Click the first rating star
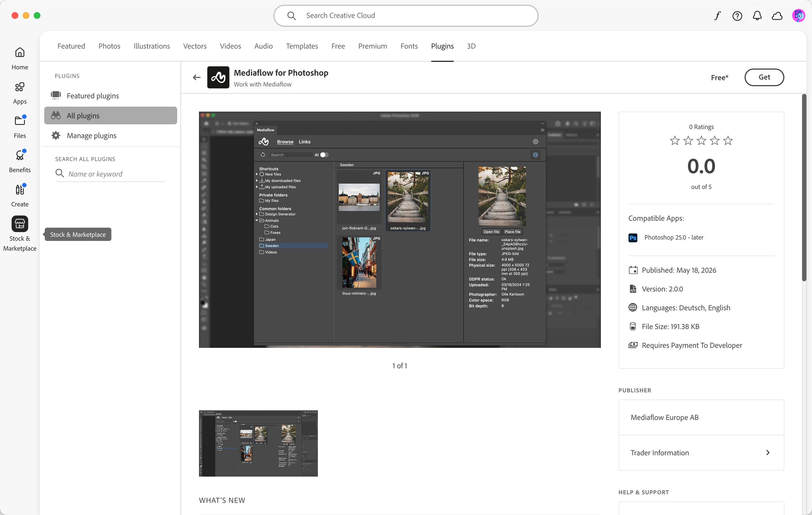812x515 pixels. click(x=675, y=140)
